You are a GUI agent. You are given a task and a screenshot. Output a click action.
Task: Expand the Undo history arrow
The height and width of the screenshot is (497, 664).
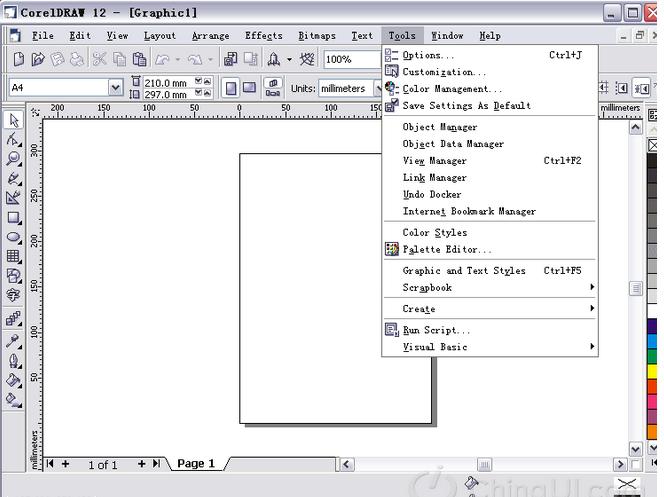[x=178, y=59]
